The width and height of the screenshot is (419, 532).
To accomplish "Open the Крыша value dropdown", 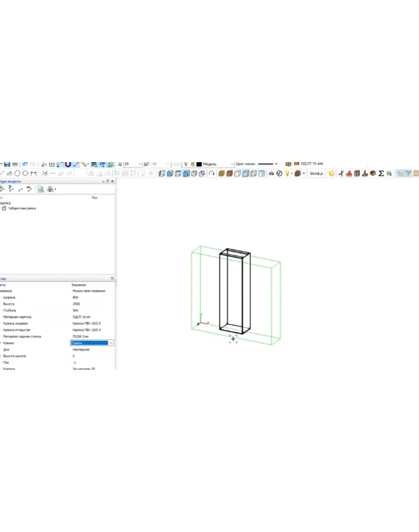I will point(111,343).
